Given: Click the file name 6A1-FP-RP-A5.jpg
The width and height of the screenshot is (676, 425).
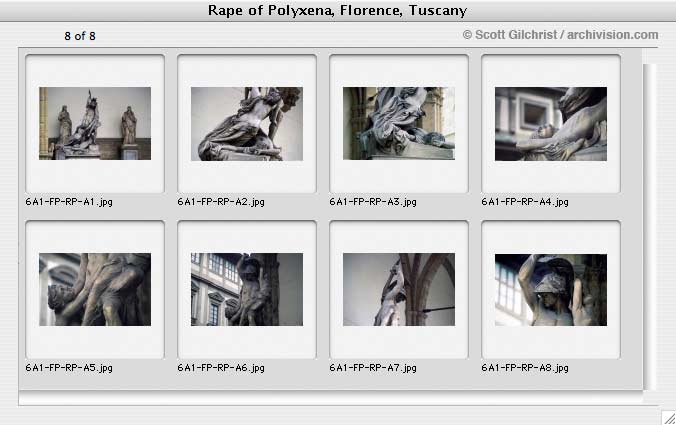Looking at the screenshot, I should click(x=69, y=368).
